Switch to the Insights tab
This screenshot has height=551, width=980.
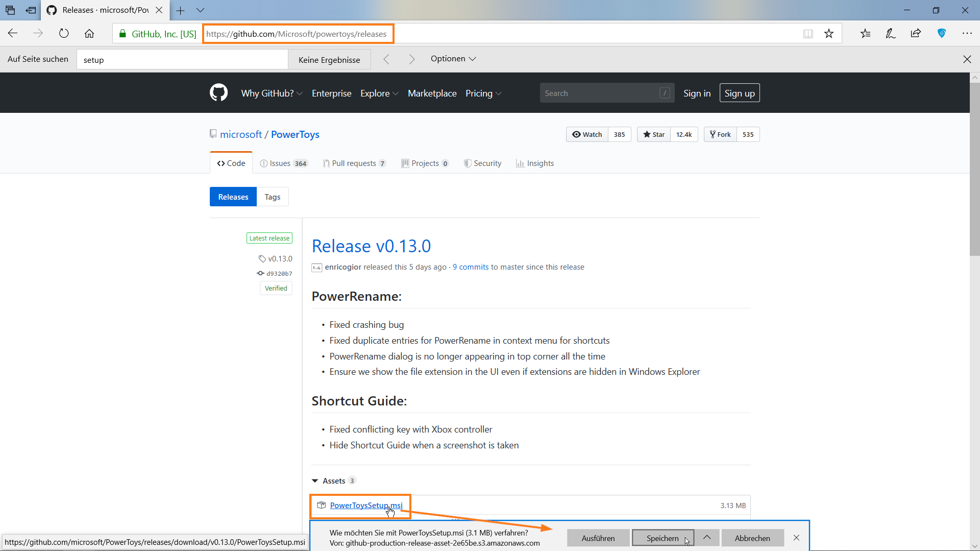click(x=535, y=163)
